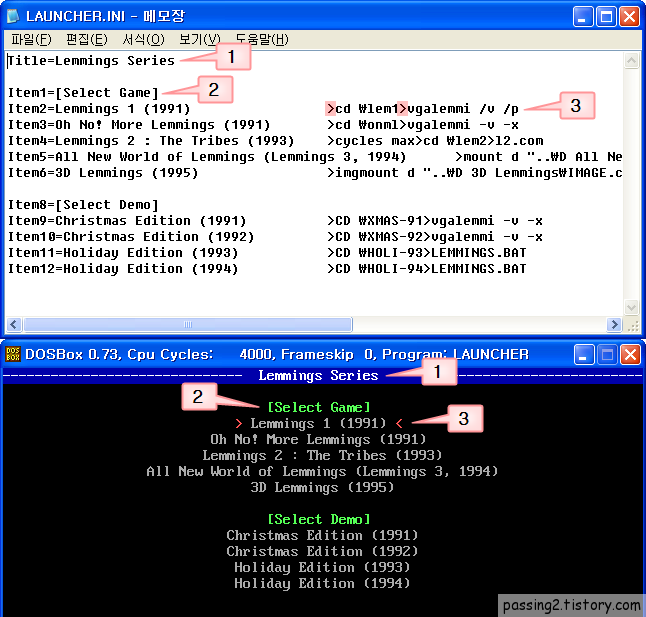Screen dimensions: 646x617
Task: Select 'Holiday Edition (1993)' in DOSBox launcher
Action: pos(322,568)
